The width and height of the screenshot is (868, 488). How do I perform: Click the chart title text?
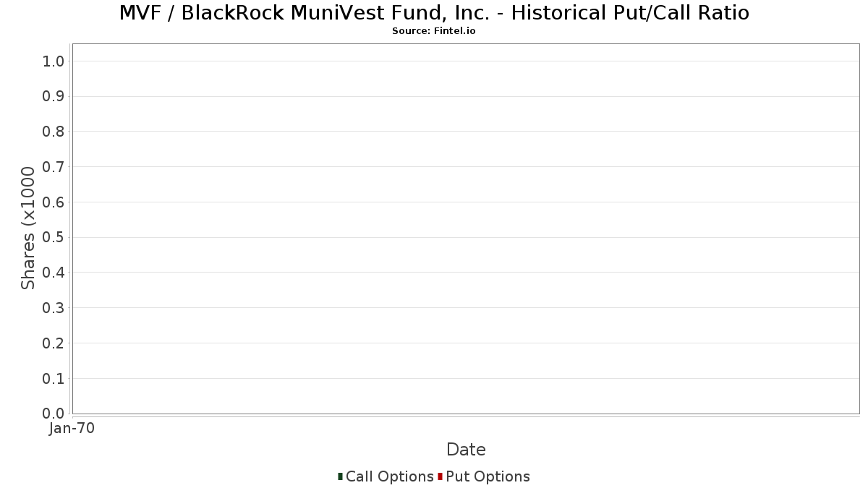click(x=434, y=13)
